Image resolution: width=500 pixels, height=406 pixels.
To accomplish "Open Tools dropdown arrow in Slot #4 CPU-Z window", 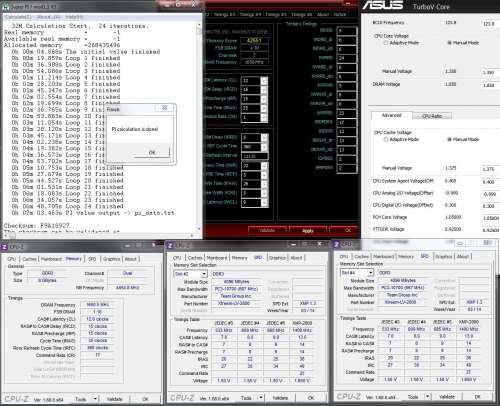I will point(427,397).
